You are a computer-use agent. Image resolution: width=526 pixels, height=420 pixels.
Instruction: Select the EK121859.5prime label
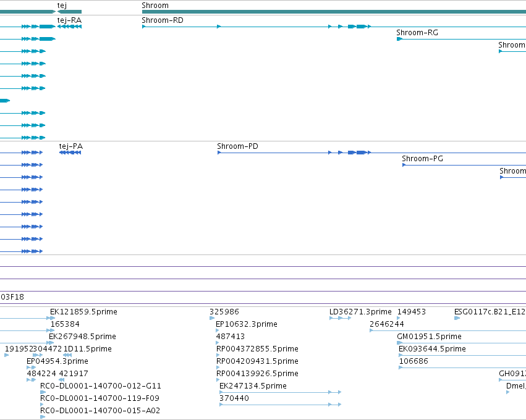(x=83, y=312)
